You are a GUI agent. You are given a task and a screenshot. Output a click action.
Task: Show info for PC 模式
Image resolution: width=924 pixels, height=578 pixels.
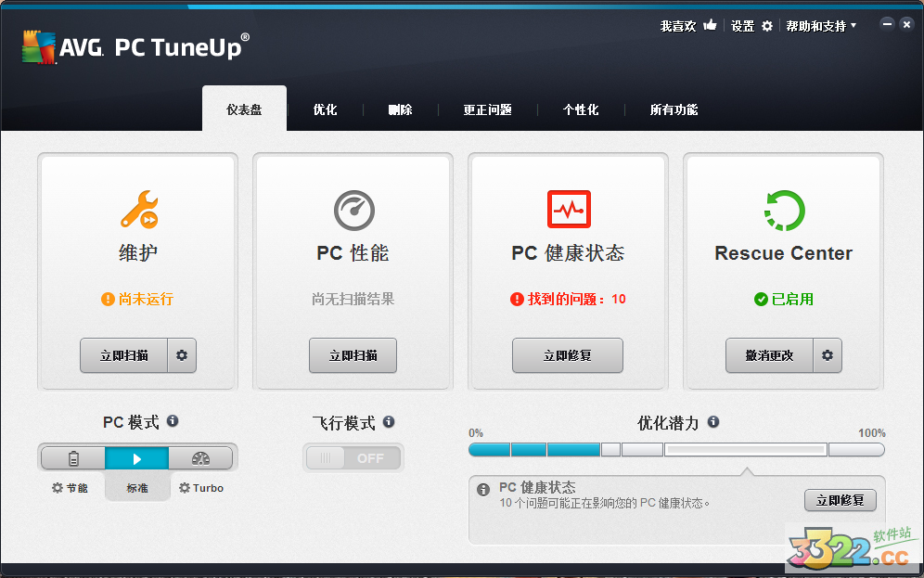point(173,420)
